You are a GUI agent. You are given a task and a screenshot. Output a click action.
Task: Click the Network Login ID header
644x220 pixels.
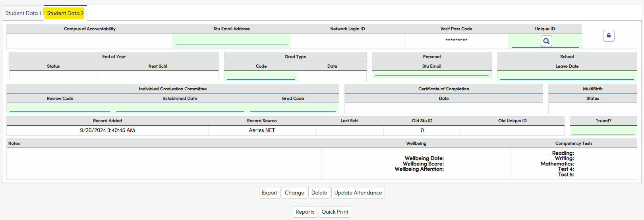[x=348, y=29]
